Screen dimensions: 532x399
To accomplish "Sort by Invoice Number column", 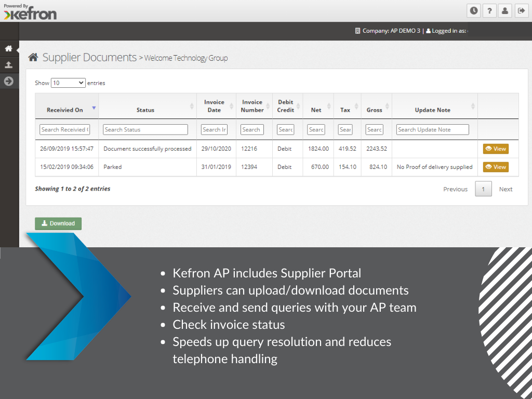I will point(254,106).
